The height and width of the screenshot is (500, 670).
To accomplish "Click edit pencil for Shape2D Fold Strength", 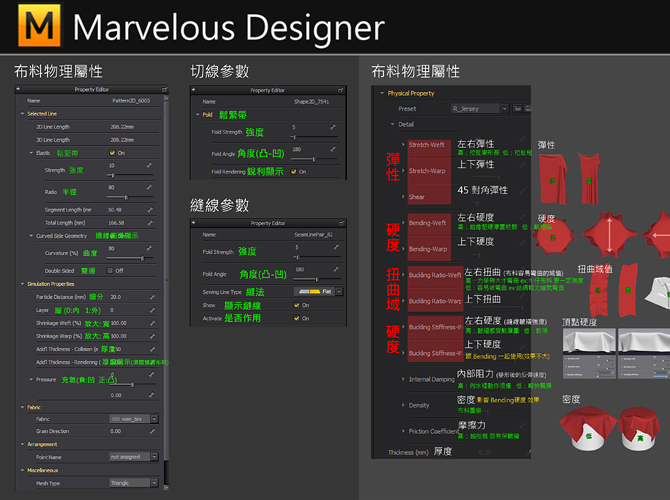I will pos(333,127).
